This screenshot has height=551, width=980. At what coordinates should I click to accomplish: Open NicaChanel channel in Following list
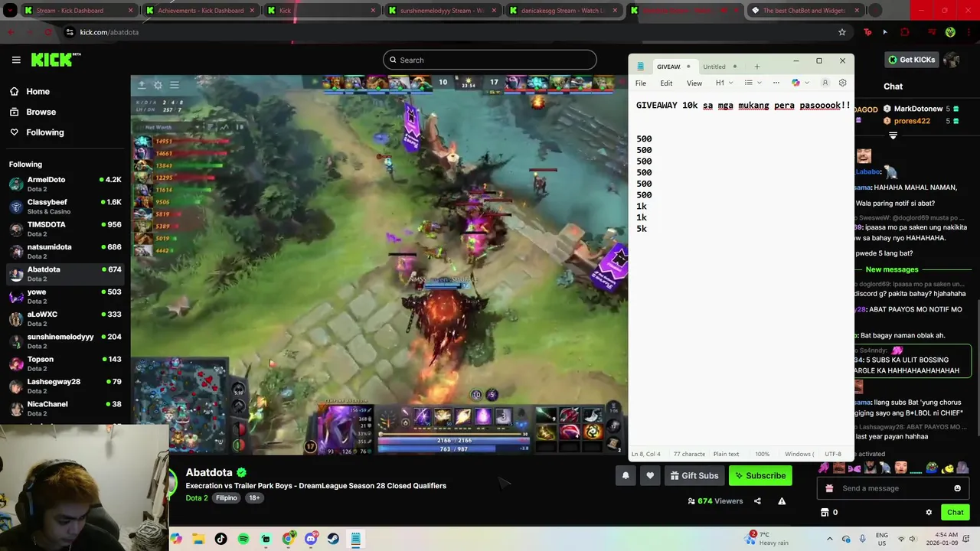point(65,409)
